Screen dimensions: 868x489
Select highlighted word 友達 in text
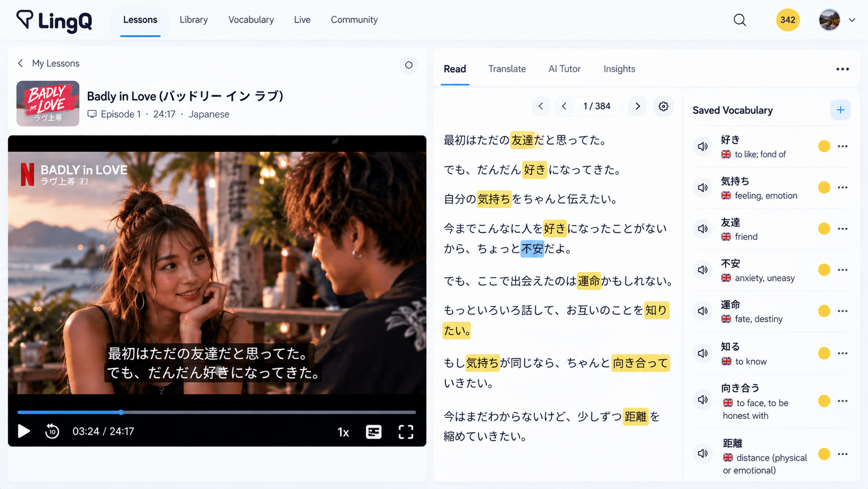tap(522, 140)
